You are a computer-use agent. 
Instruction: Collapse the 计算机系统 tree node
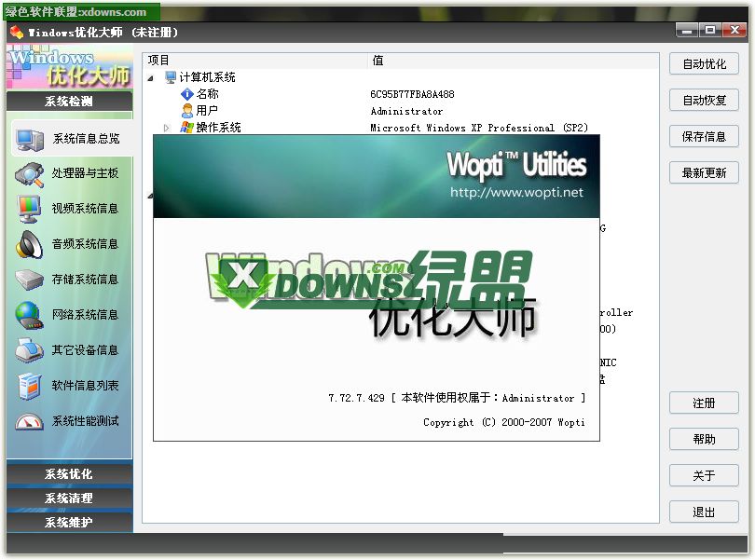151,78
